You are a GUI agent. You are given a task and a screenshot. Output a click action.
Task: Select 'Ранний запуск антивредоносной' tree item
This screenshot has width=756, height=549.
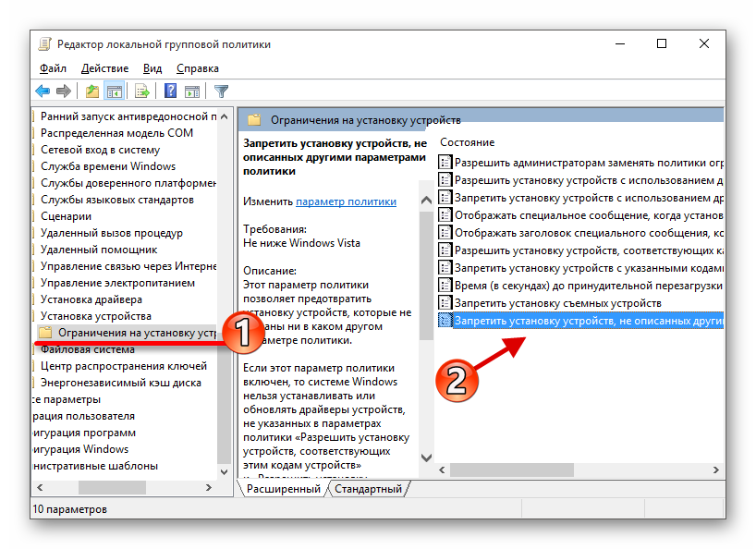(x=128, y=116)
